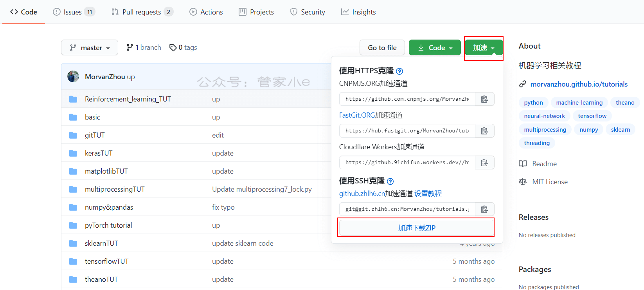Open the Insights tab
Viewport: 644px width, 290px height.
[x=358, y=12]
